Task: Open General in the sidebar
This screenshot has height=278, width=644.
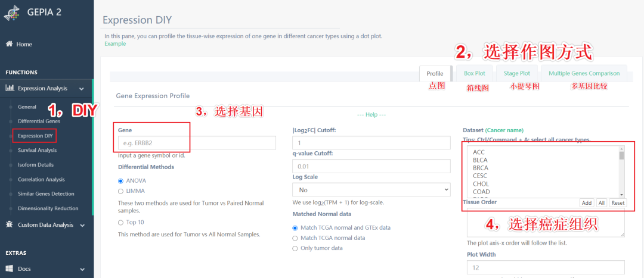Action: (x=27, y=107)
